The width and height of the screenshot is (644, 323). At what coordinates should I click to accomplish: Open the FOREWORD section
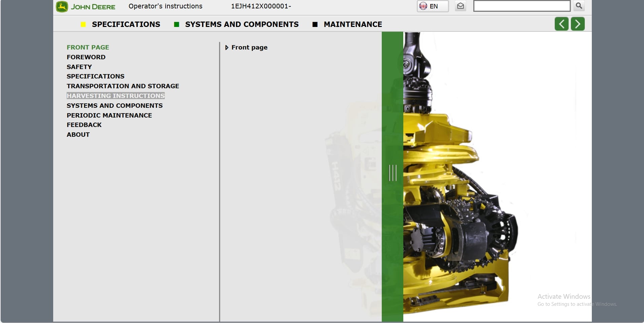tap(86, 57)
